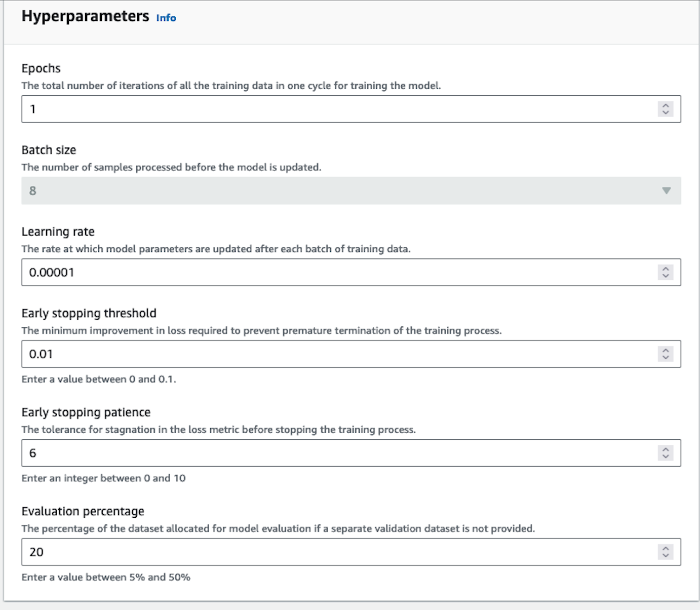Raise Early stopping patience with up arrow
This screenshot has width=700, height=610.
point(666,449)
